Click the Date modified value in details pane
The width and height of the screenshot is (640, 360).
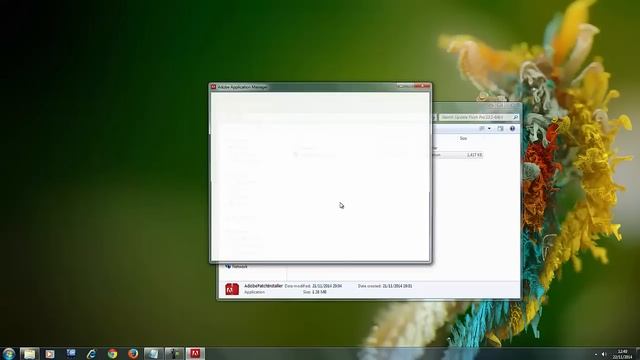[x=327, y=286]
